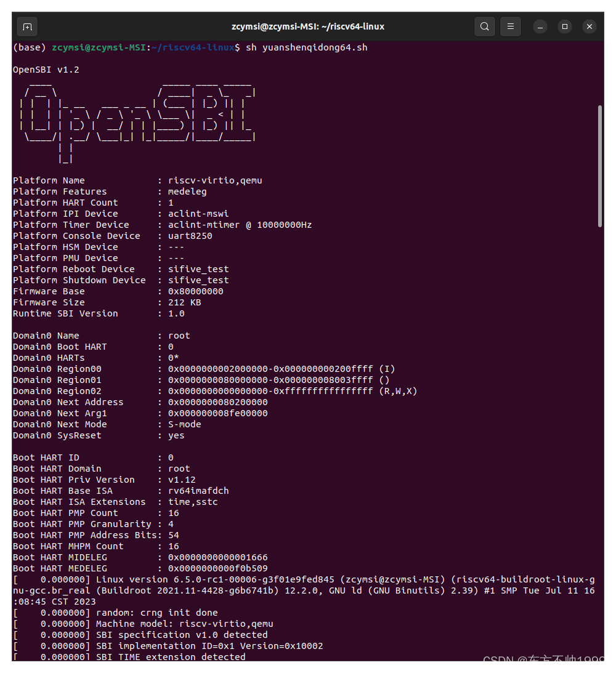Open a new terminal tab
Screen dimensions: 616x673
click(26, 26)
